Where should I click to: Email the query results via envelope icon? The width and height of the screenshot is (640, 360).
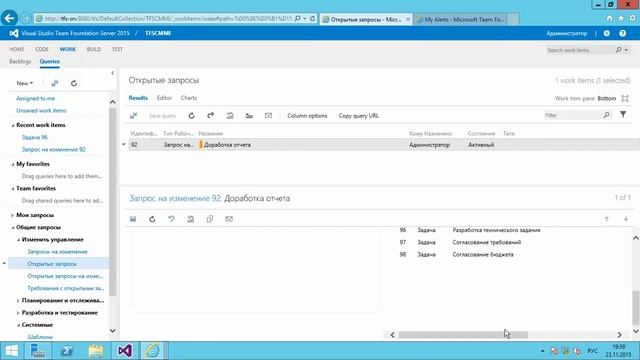[268, 116]
